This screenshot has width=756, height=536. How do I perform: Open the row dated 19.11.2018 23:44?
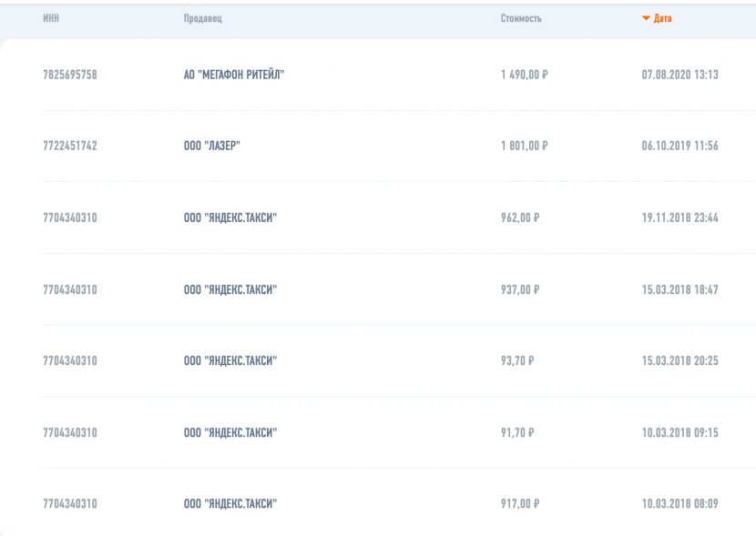point(679,217)
